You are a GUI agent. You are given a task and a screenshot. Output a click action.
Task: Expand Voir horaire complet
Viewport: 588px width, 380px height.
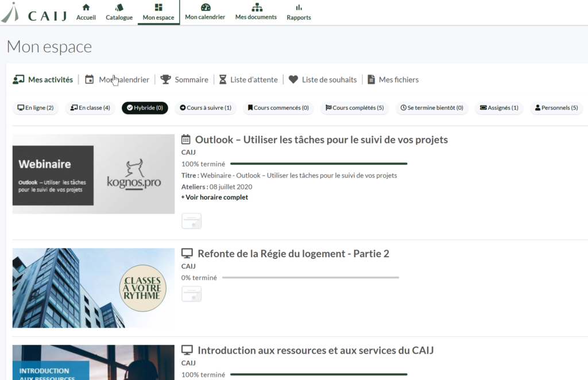tap(215, 197)
